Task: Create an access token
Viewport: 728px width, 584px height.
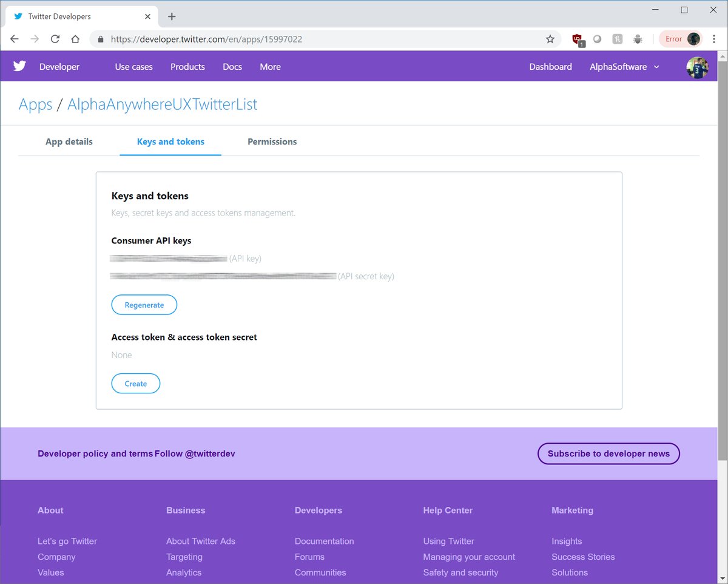Action: [135, 383]
